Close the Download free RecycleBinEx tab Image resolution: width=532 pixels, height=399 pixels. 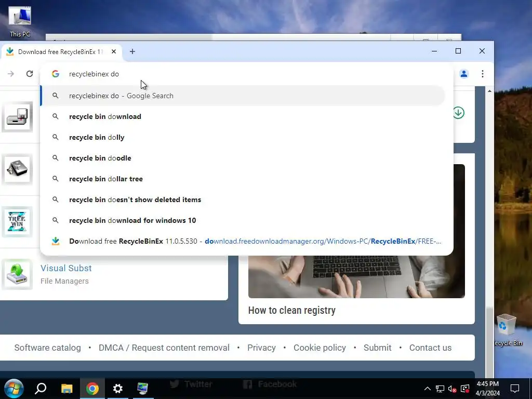pos(114,51)
